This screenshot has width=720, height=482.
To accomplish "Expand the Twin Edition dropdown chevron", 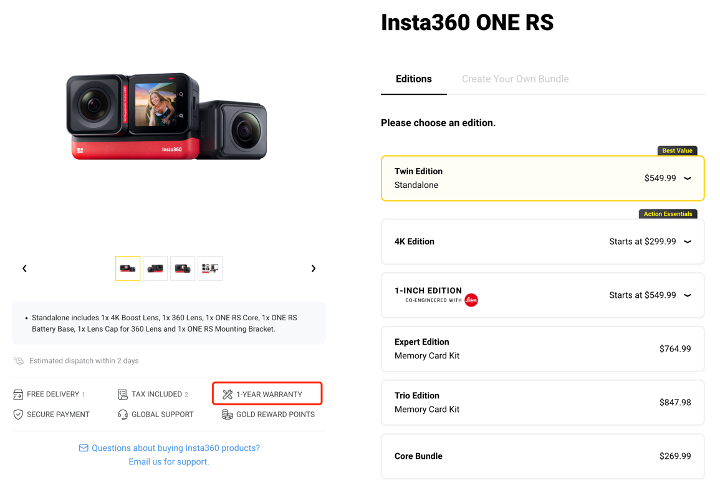I will tap(688, 178).
